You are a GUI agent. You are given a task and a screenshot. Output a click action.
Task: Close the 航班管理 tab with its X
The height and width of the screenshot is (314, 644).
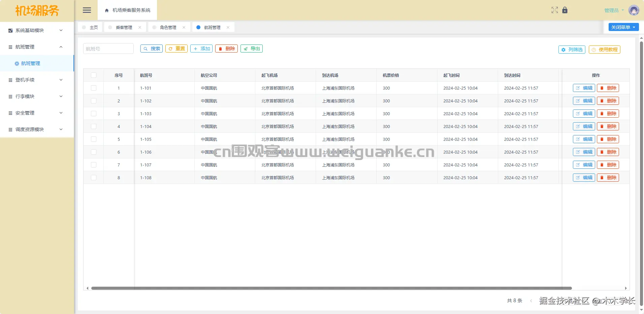pos(228,27)
